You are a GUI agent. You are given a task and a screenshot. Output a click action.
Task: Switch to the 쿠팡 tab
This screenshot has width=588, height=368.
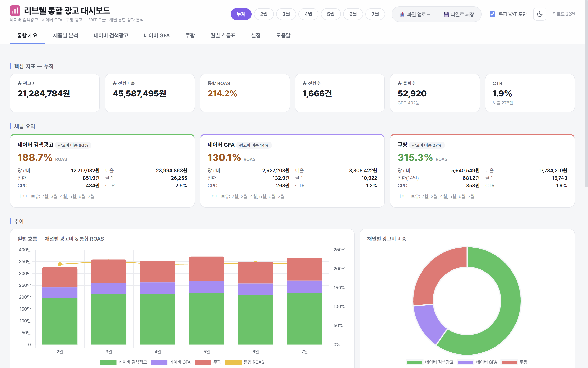(x=190, y=36)
